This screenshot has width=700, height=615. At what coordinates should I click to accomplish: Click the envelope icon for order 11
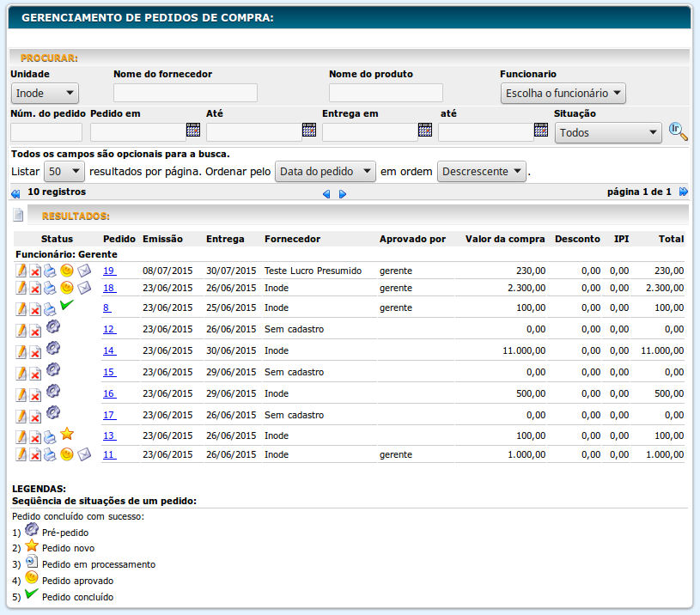coord(83,454)
